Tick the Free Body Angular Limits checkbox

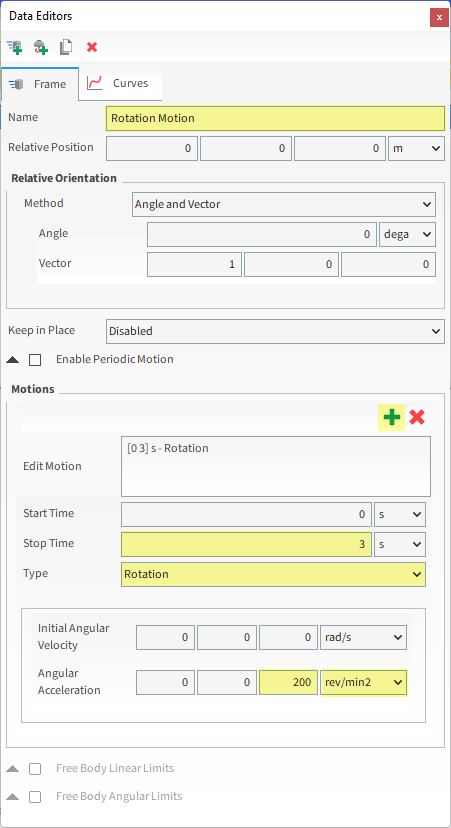coord(35,796)
